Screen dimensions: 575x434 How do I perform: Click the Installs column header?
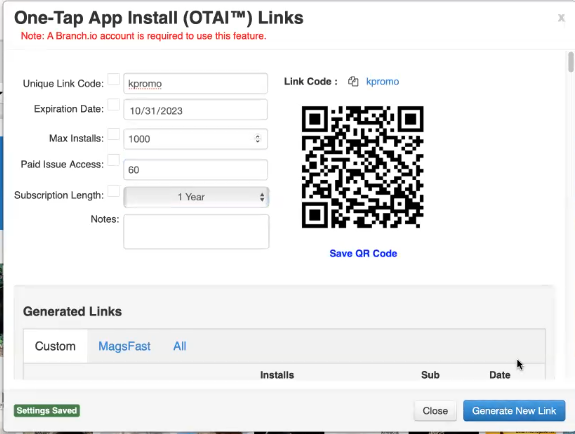pos(277,375)
